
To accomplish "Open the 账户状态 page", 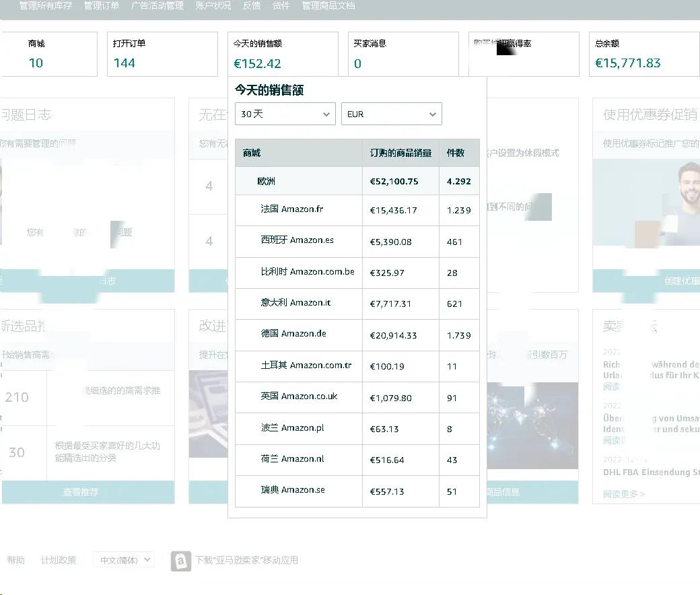I will pyautogui.click(x=212, y=7).
